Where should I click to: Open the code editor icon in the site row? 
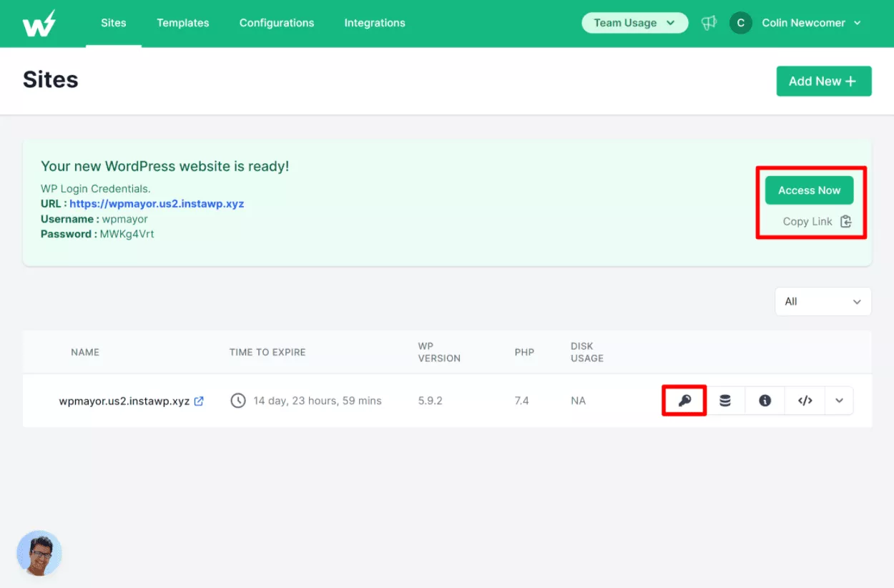[x=805, y=401]
